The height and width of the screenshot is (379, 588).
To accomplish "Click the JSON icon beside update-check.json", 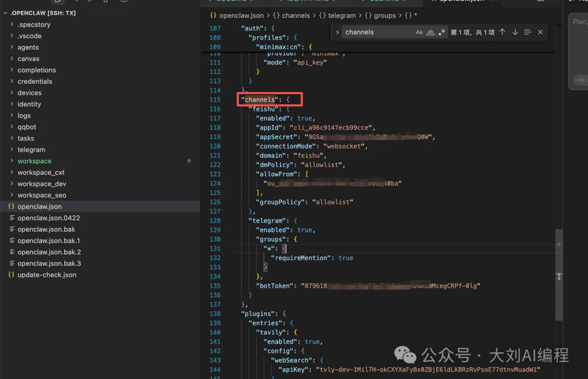I will [x=11, y=275].
